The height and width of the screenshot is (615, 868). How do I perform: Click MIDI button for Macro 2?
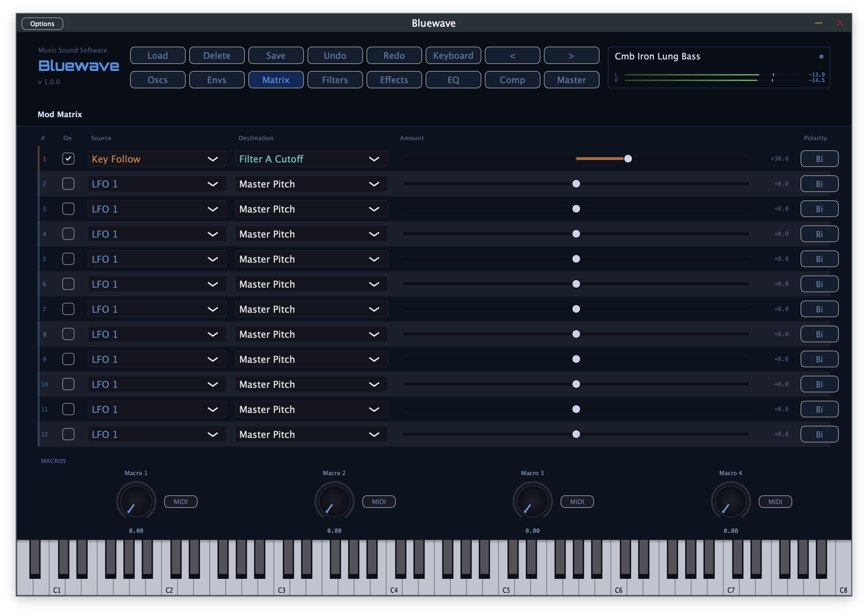click(379, 501)
